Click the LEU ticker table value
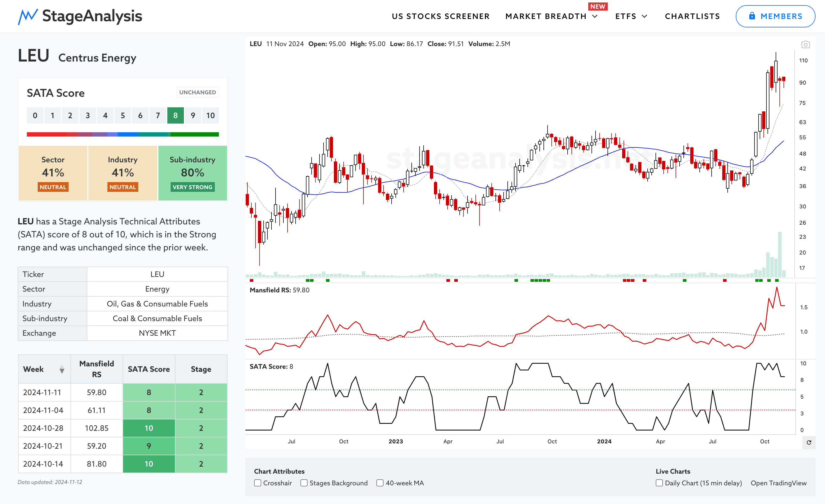This screenshot has width=825, height=504. tap(157, 274)
